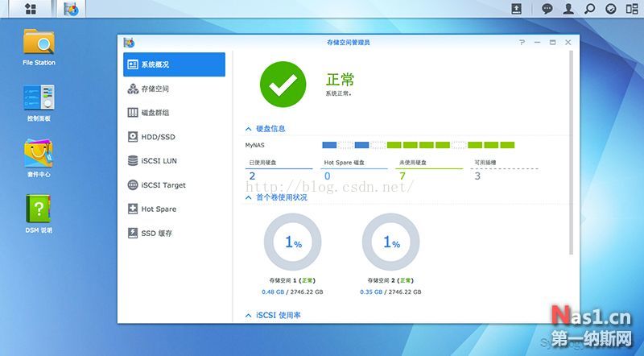Click Storage Manager icon in top taskbar
Screen dimensions: 644x356
pyautogui.click(x=72, y=10)
